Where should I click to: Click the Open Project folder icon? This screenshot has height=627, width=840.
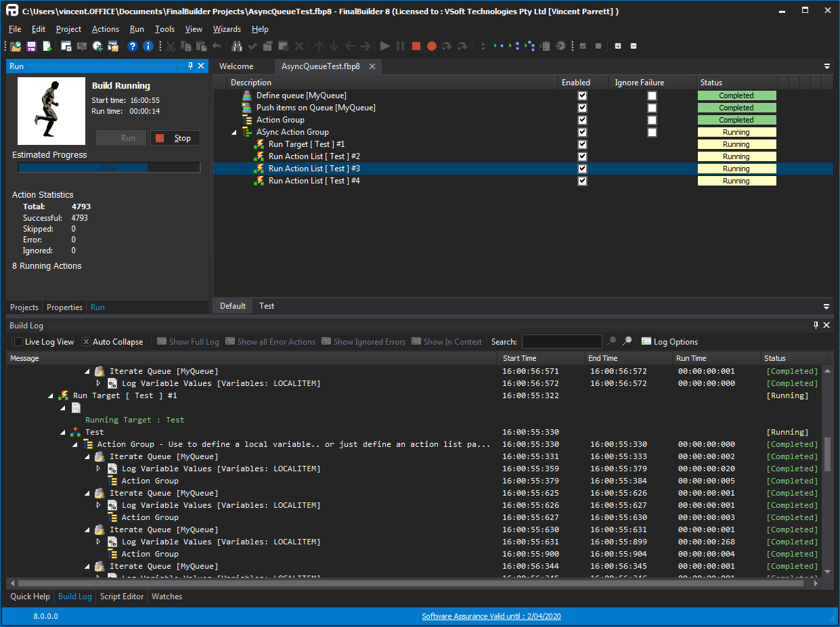point(16,46)
